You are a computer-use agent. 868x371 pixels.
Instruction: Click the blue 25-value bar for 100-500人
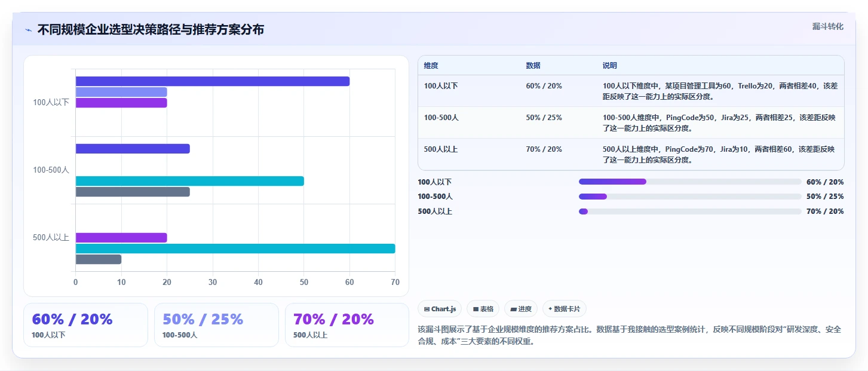coord(133,149)
